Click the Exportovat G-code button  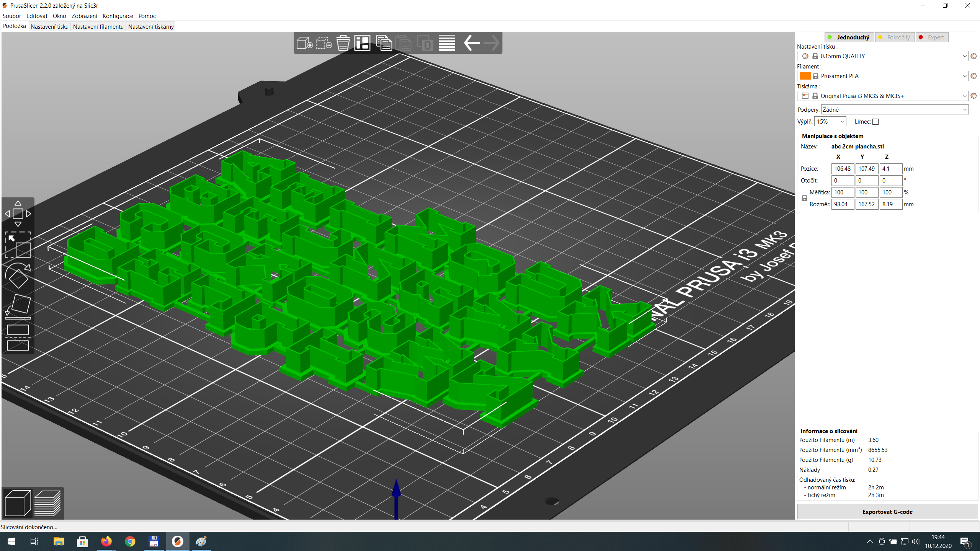click(887, 512)
